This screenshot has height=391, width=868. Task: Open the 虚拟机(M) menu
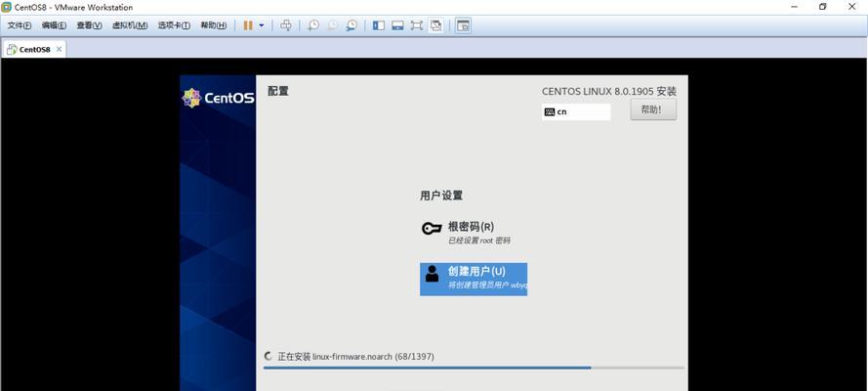click(x=130, y=25)
